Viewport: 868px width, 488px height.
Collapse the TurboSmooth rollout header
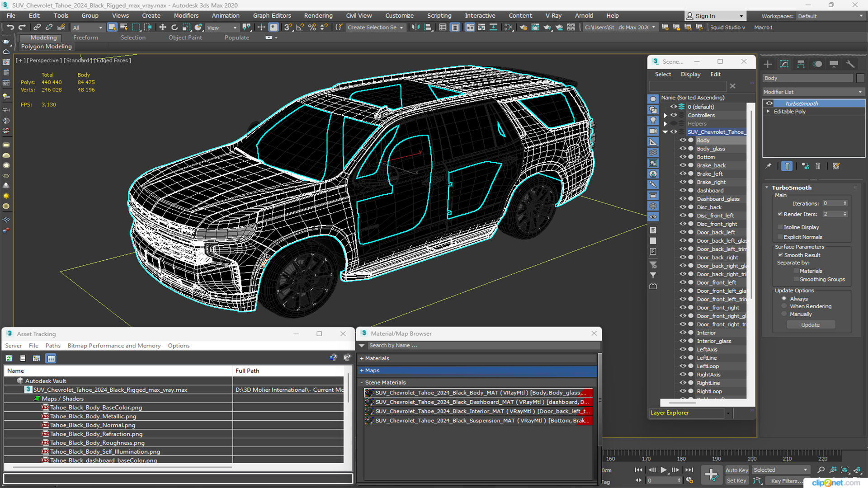(791, 188)
